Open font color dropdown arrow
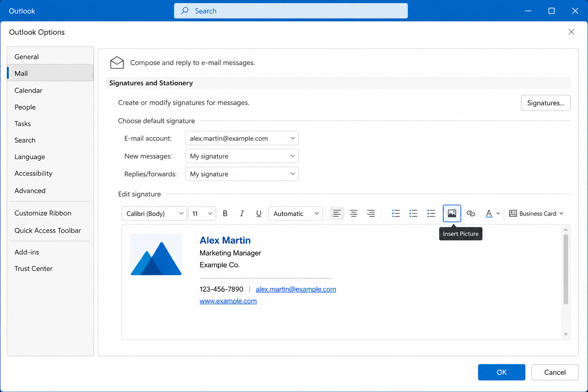 point(498,214)
